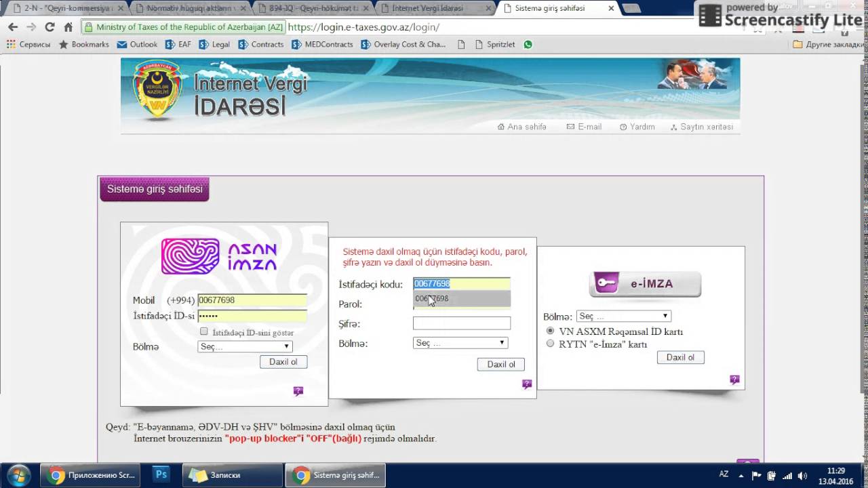Open a new browser tab
This screenshot has width=868, height=488.
point(631,9)
